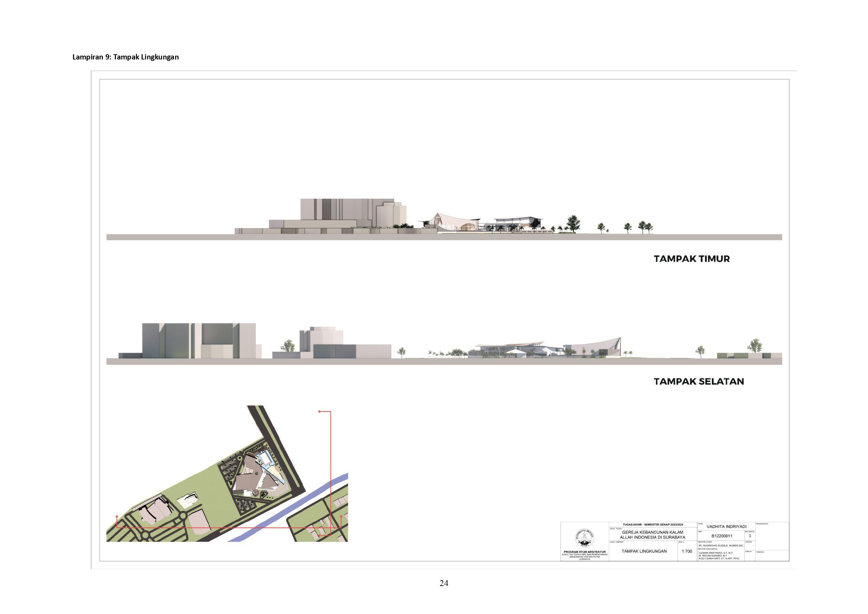Click the TUGAS AKHIR semester header

pos(653,524)
